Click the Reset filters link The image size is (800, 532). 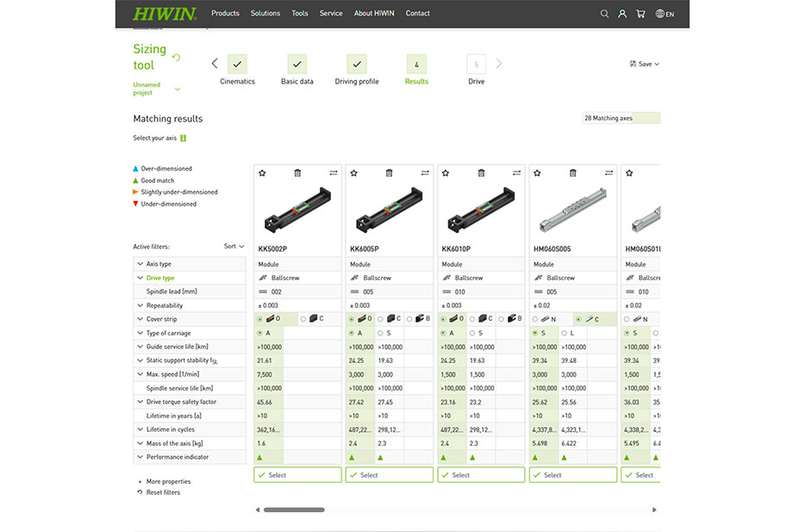(163, 492)
